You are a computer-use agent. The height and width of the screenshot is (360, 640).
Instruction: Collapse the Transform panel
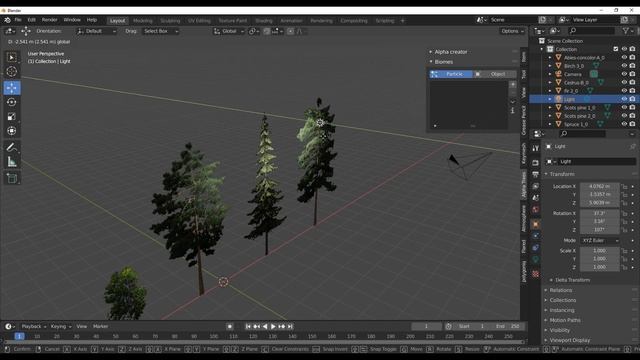click(x=561, y=174)
